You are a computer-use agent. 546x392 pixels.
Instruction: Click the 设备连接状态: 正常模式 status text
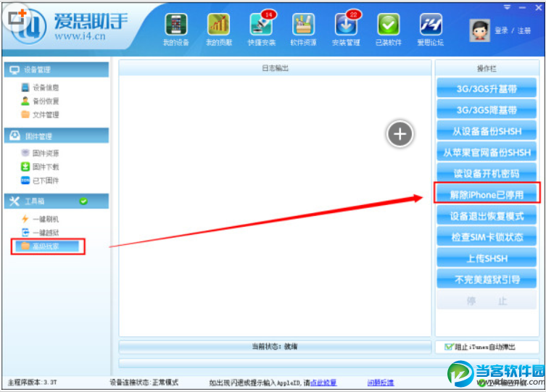click(144, 383)
